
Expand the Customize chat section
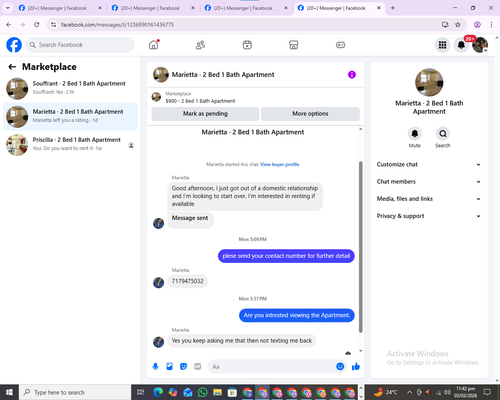click(x=429, y=164)
